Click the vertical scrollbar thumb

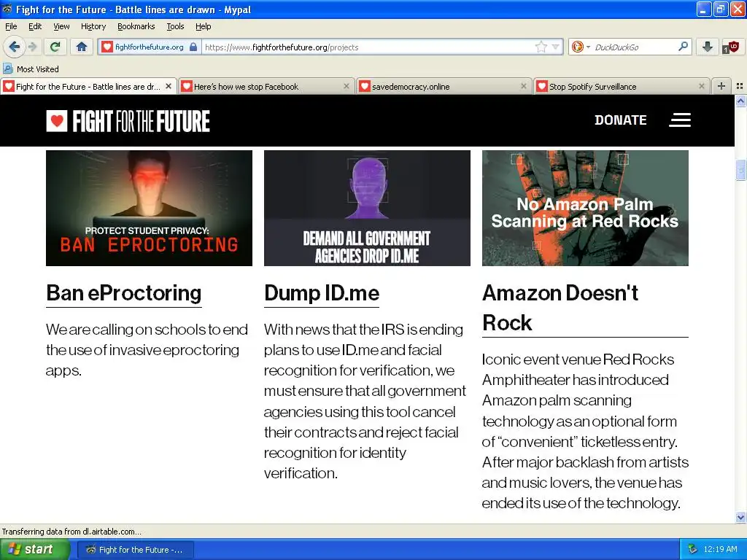click(740, 171)
